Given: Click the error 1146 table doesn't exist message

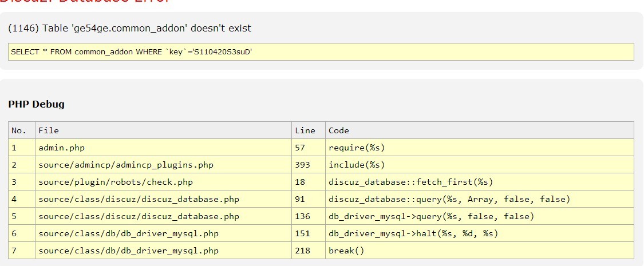Looking at the screenshot, I should (x=130, y=28).
